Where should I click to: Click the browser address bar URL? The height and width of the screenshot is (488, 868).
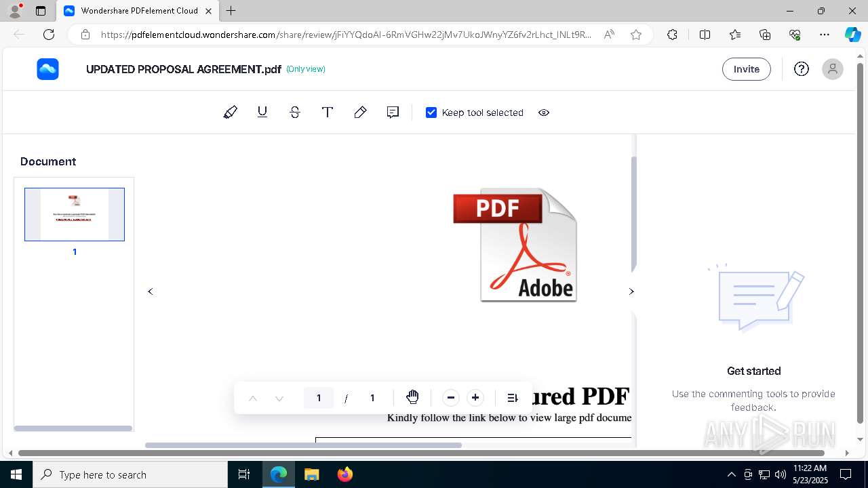(346, 35)
